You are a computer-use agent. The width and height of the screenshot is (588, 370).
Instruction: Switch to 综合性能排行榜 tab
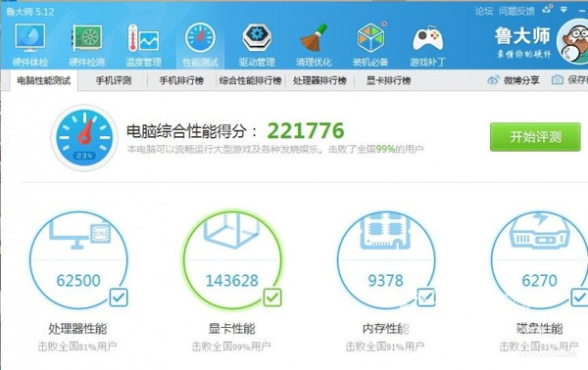coord(251,80)
